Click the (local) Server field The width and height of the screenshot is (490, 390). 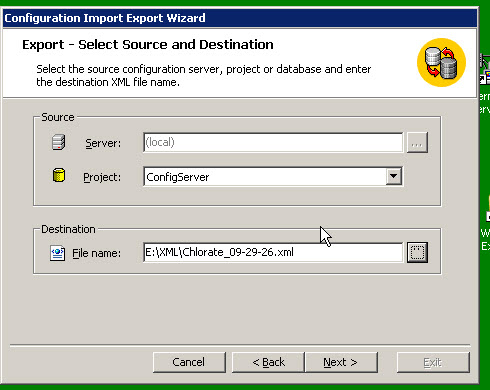pos(273,143)
